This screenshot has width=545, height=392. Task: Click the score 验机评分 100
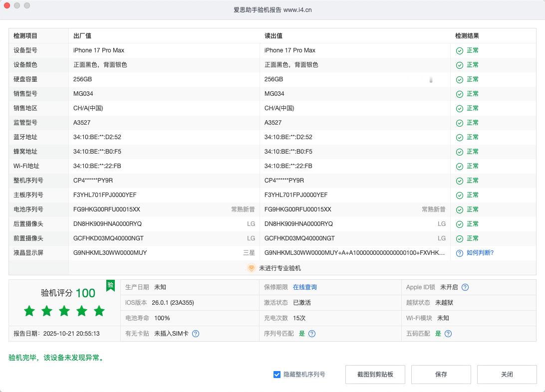pyautogui.click(x=68, y=293)
